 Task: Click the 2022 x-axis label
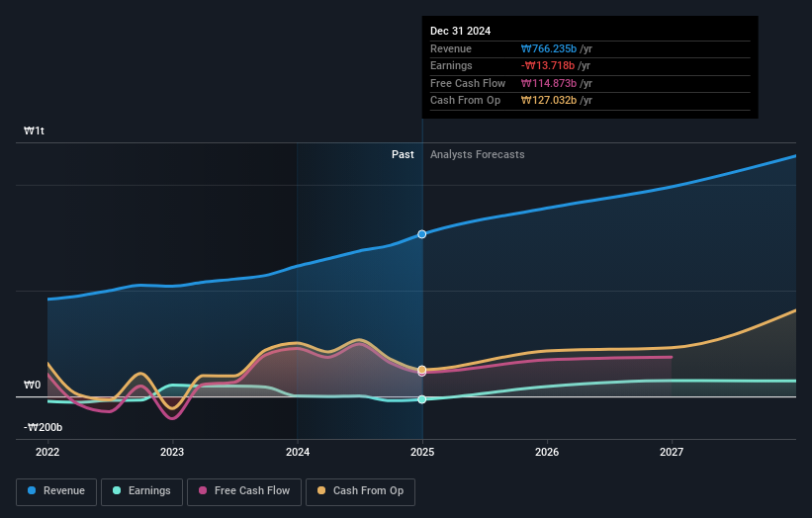click(x=47, y=453)
